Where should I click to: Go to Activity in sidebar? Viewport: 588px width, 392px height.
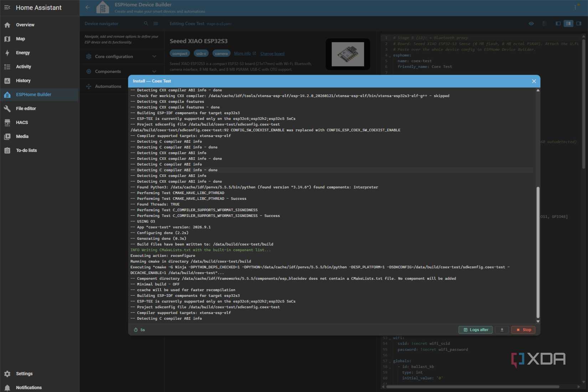click(x=40, y=67)
